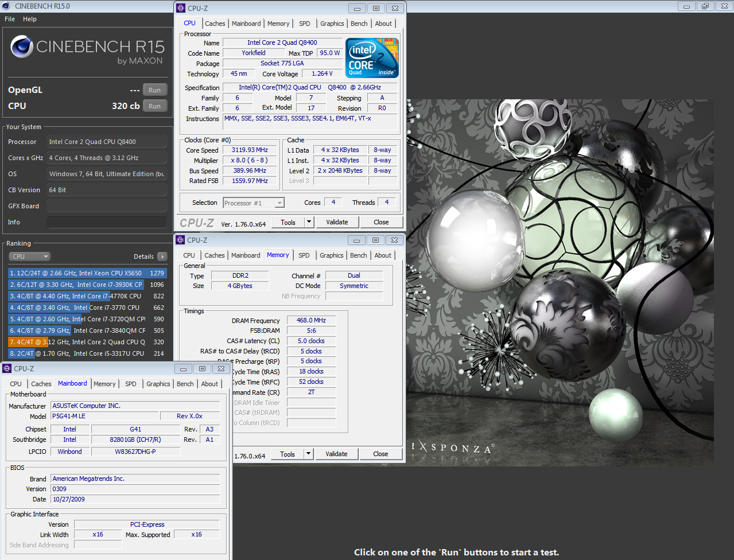Click Southbridge value 82801GB (ICH7/R)
Screen dimensions: 734x560
tap(135, 440)
